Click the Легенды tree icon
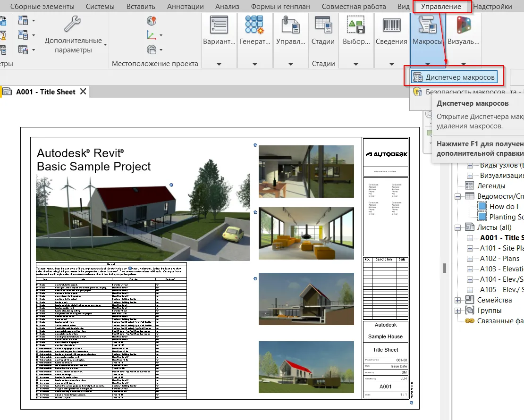Screen dimensions: 524x420 coord(470,185)
